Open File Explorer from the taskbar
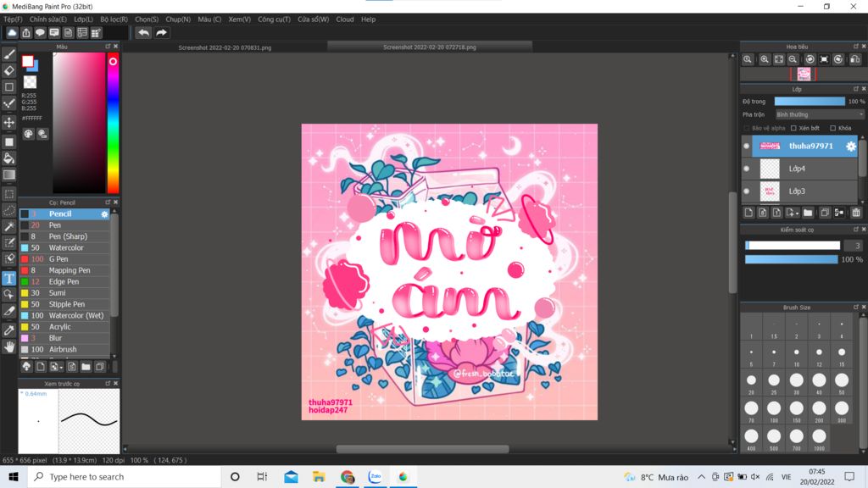The width and height of the screenshot is (868, 488). 319,477
